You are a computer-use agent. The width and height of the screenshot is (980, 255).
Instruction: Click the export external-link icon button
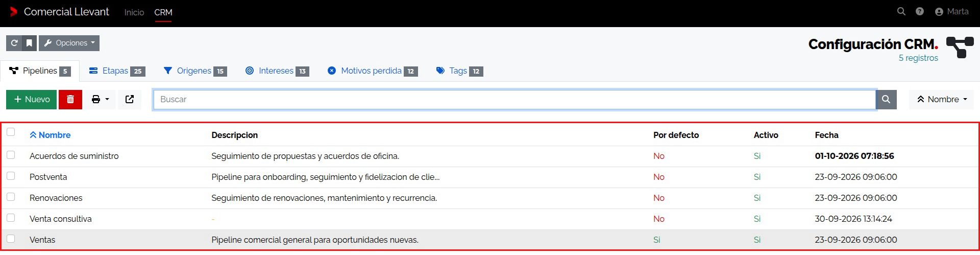coord(130,99)
